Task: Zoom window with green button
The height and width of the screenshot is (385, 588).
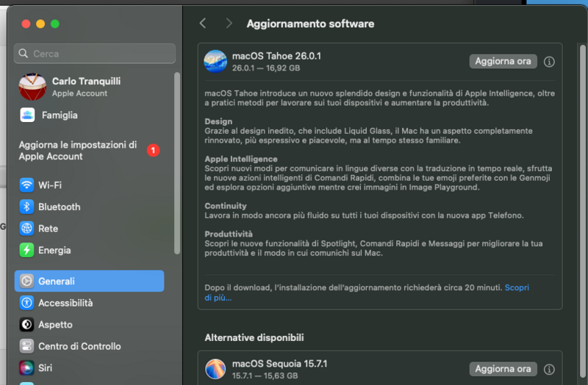Action: 55,24
